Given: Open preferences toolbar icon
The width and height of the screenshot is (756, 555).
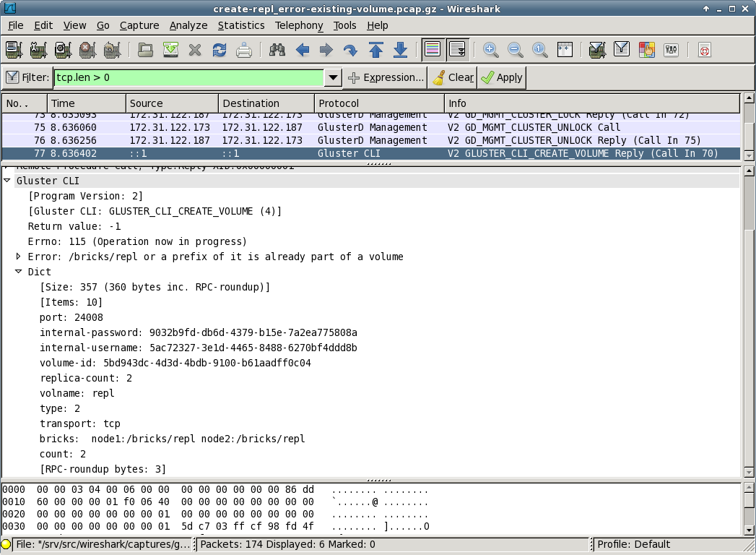Looking at the screenshot, I should pyautogui.click(x=671, y=50).
